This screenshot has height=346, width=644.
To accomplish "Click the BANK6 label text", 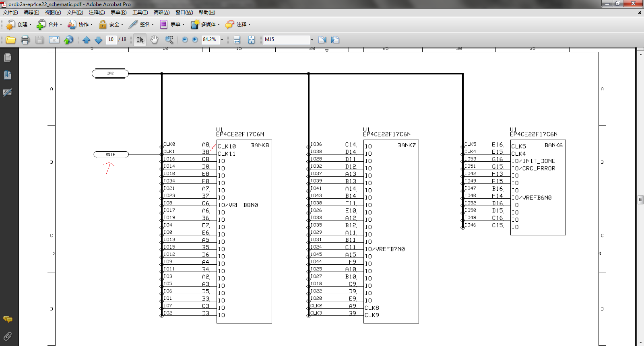I will point(554,145).
